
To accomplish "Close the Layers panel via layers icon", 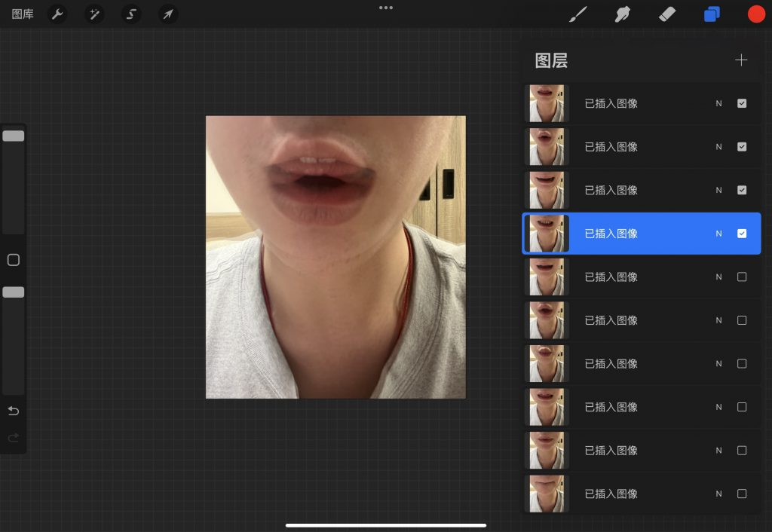I will coord(712,14).
